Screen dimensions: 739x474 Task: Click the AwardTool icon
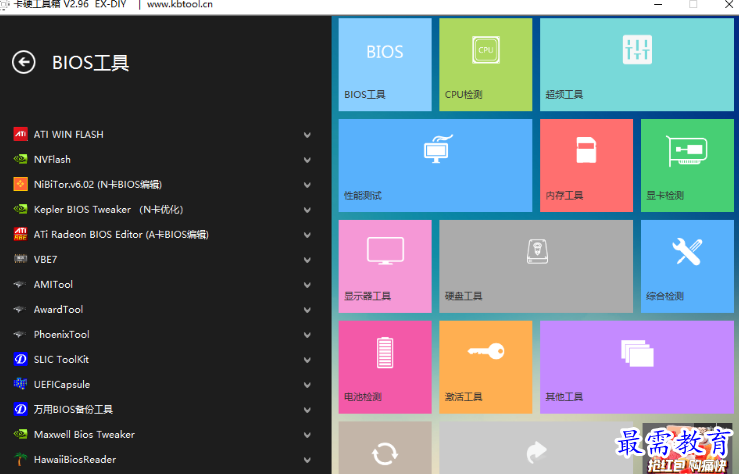click(x=19, y=309)
